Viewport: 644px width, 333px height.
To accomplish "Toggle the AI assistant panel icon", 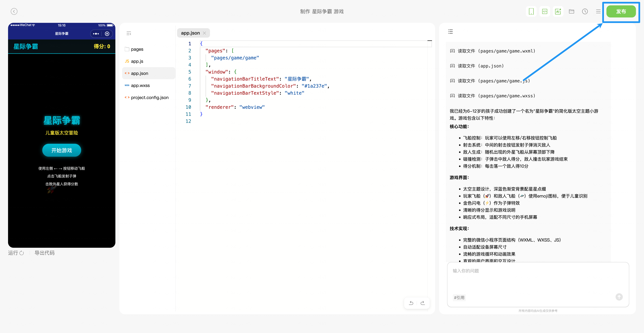I will pyautogui.click(x=558, y=12).
